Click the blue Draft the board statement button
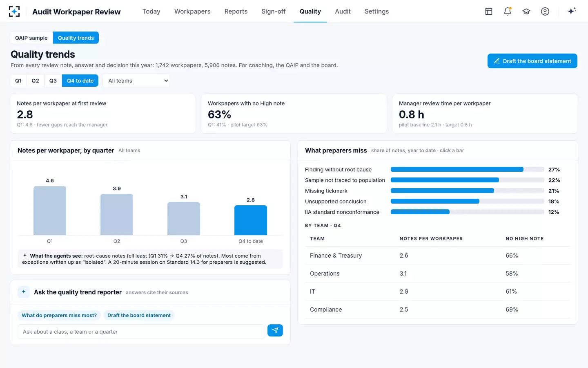588x368 pixels. point(532,61)
